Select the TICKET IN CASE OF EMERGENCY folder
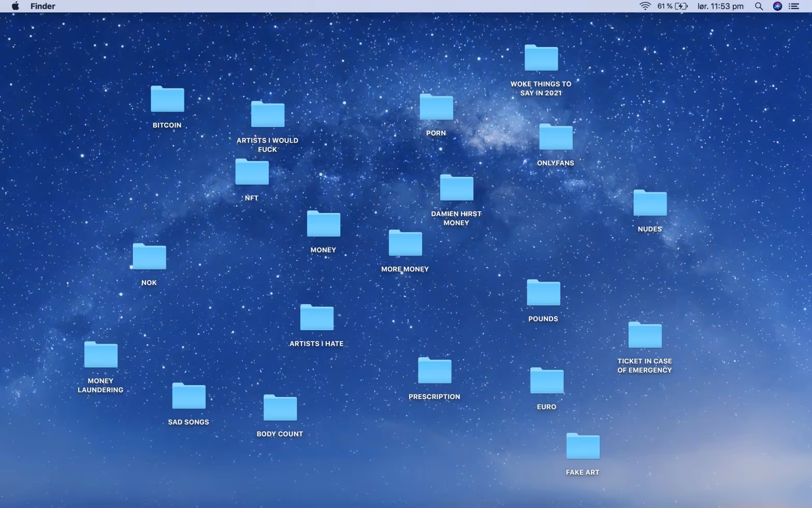812x508 pixels. (645, 335)
